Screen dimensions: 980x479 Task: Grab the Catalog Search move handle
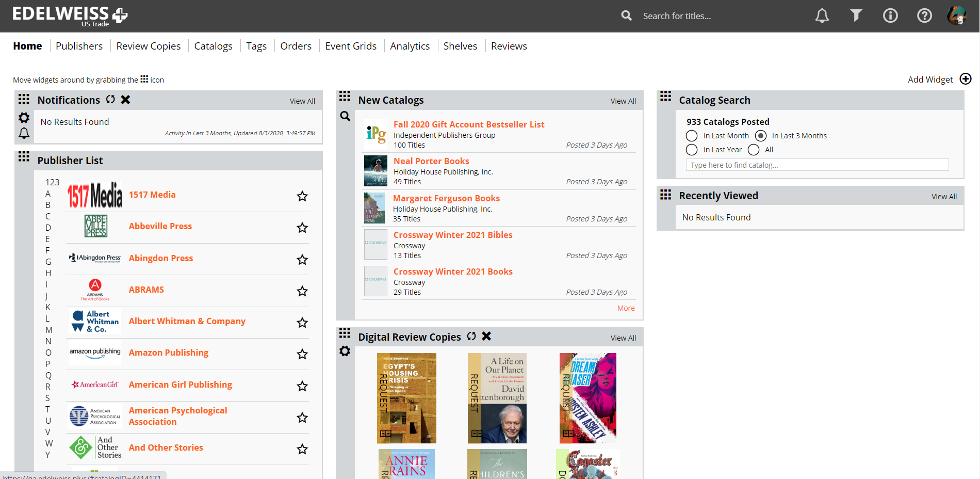tap(665, 96)
